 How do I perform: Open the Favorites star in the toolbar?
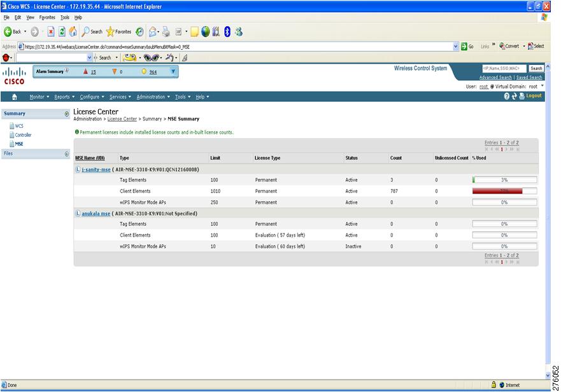[x=119, y=32]
